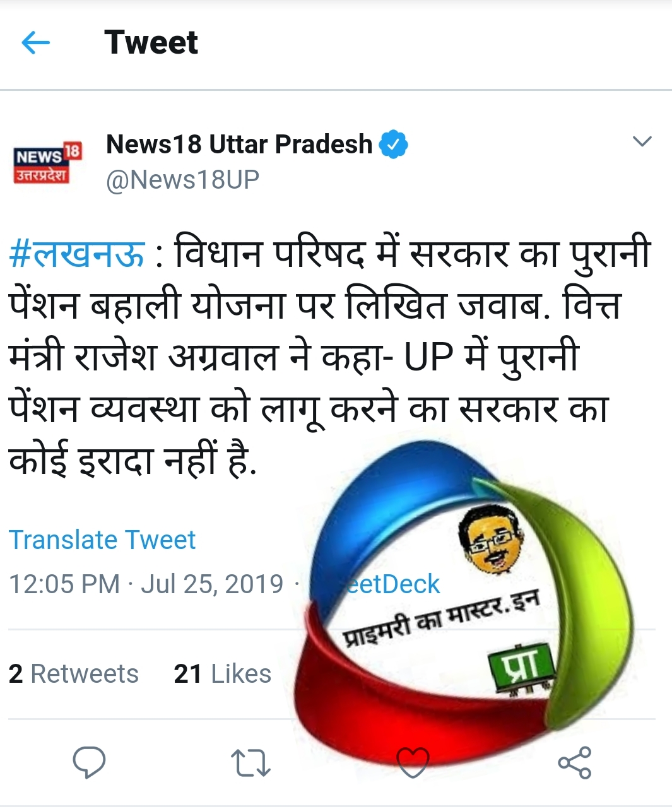Click Translate Tweet
672x809 pixels.
click(102, 540)
